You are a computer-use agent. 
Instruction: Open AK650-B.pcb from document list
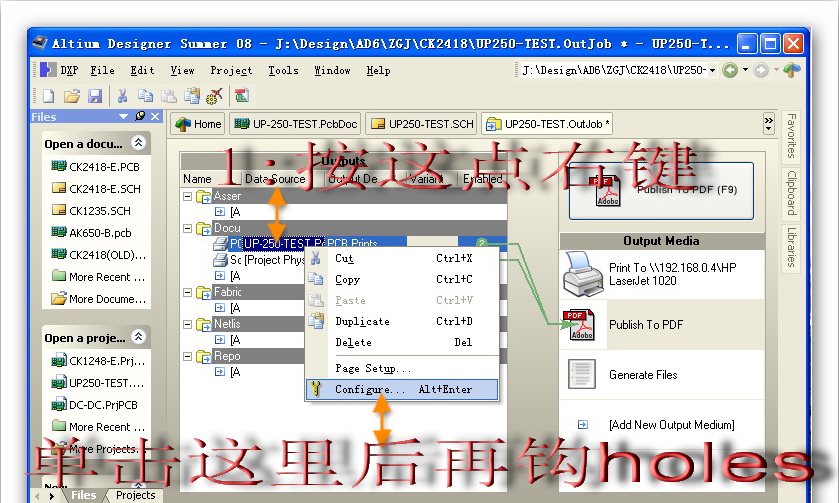pos(91,233)
